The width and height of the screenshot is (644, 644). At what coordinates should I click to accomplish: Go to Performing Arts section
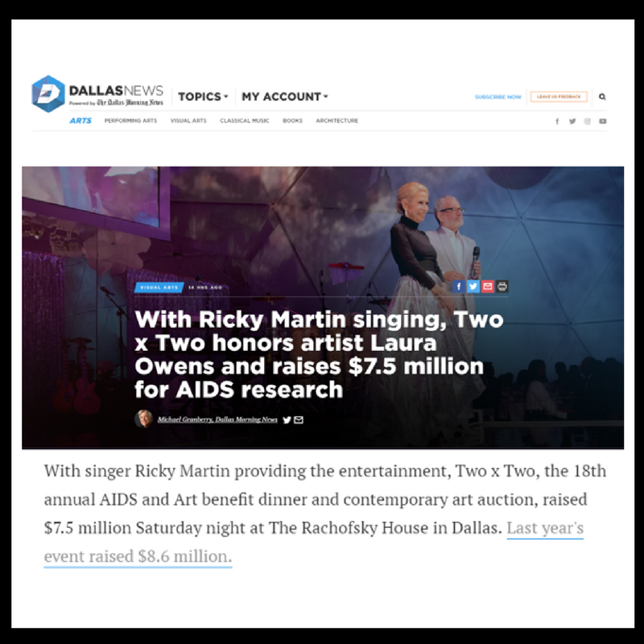click(130, 121)
